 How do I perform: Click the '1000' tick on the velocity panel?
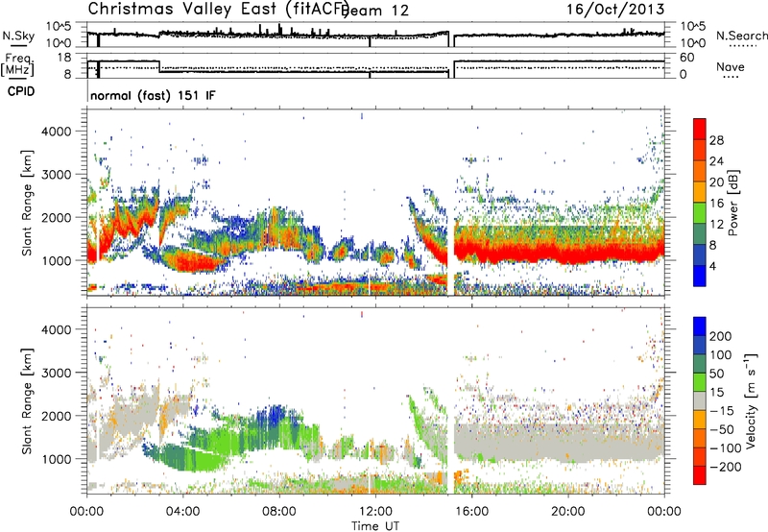click(x=57, y=459)
